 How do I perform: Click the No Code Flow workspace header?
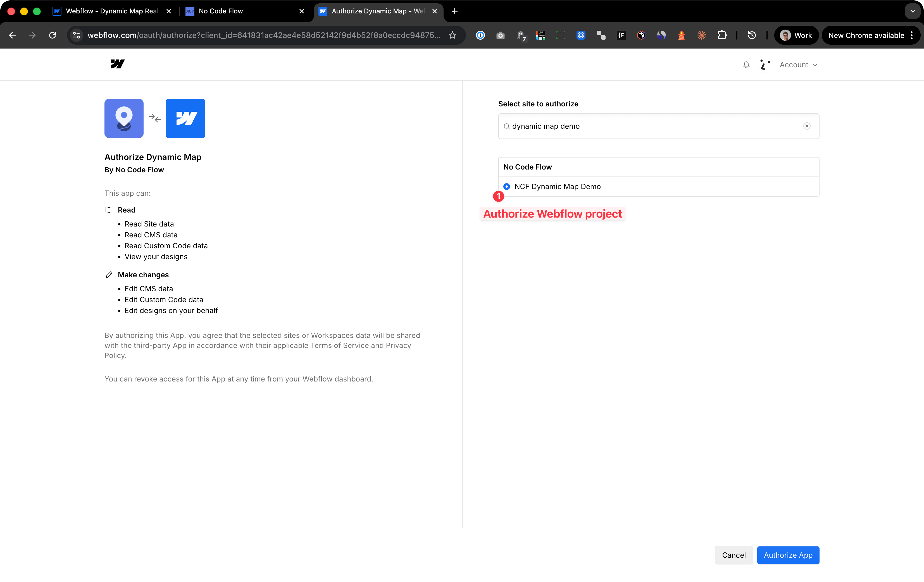(x=658, y=167)
